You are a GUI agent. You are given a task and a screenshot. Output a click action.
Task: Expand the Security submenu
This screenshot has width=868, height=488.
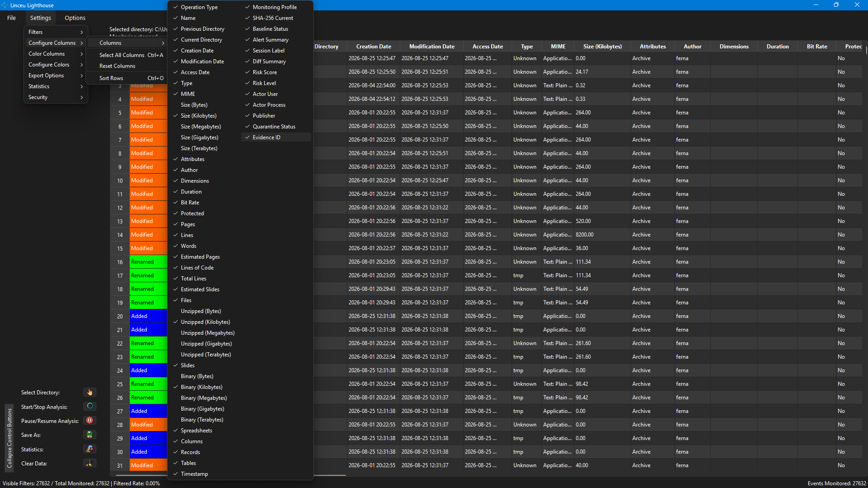coord(56,97)
